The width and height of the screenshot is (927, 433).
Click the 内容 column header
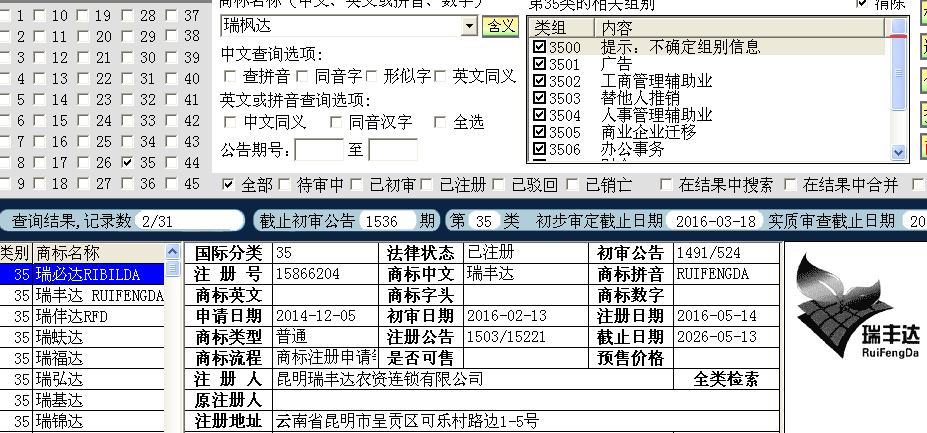coord(740,28)
